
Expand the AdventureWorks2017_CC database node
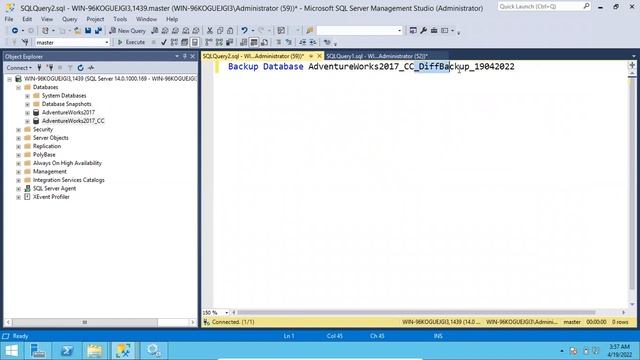pyautogui.click(x=27, y=121)
